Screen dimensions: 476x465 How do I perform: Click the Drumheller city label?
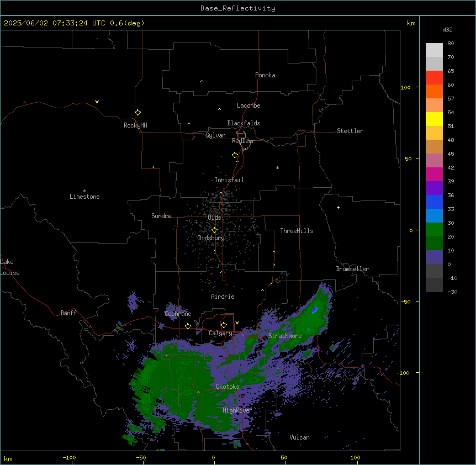352,269
